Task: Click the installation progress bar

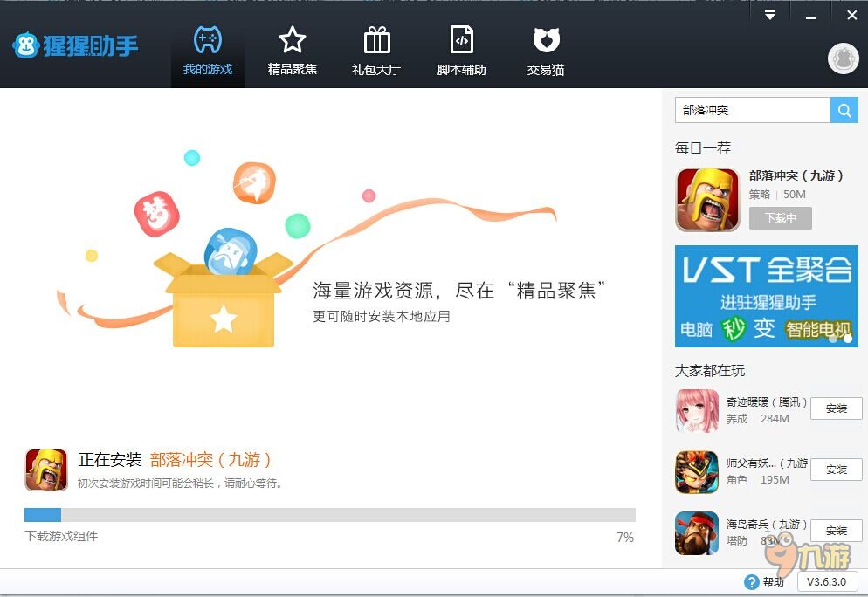Action: (329, 515)
